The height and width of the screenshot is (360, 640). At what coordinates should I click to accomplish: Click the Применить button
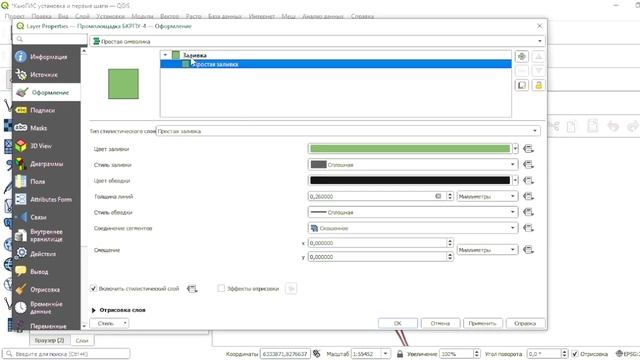click(x=482, y=323)
